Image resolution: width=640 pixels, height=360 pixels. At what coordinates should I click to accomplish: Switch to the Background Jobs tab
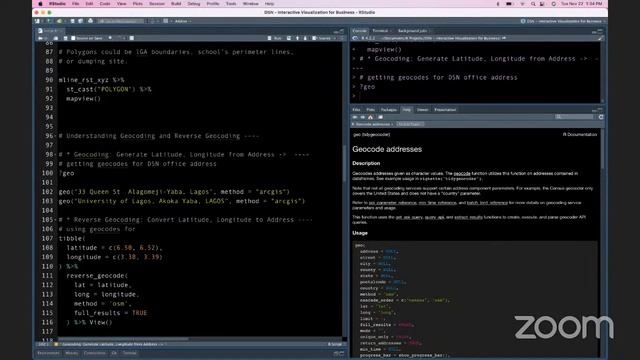click(x=413, y=31)
